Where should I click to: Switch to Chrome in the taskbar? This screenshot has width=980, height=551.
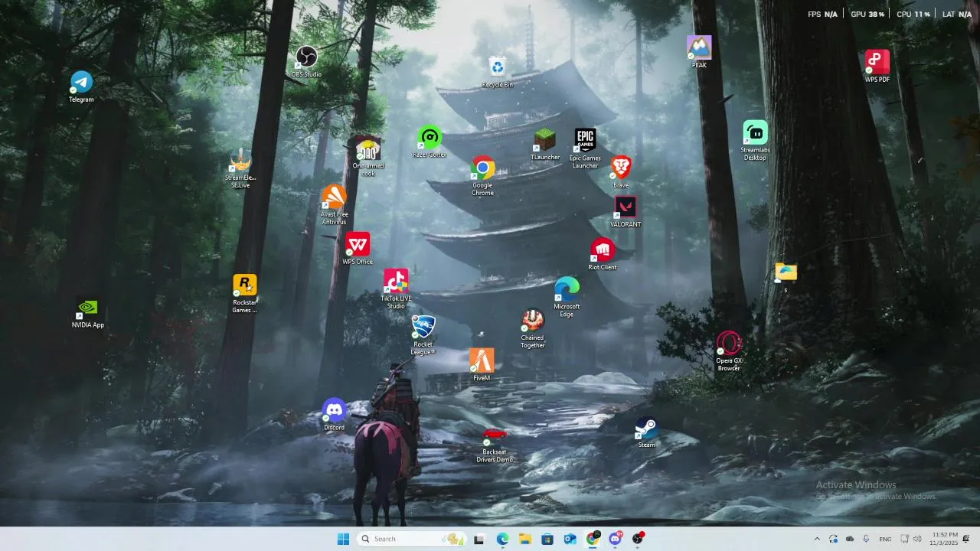tap(593, 539)
